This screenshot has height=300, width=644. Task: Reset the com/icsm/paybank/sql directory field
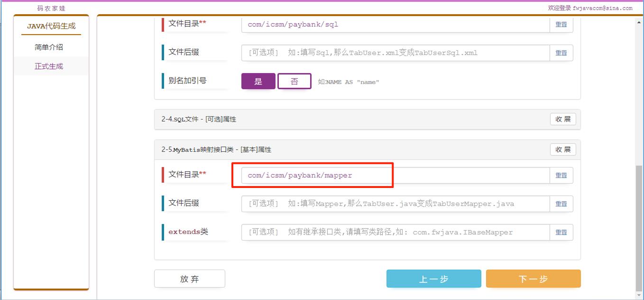point(561,24)
